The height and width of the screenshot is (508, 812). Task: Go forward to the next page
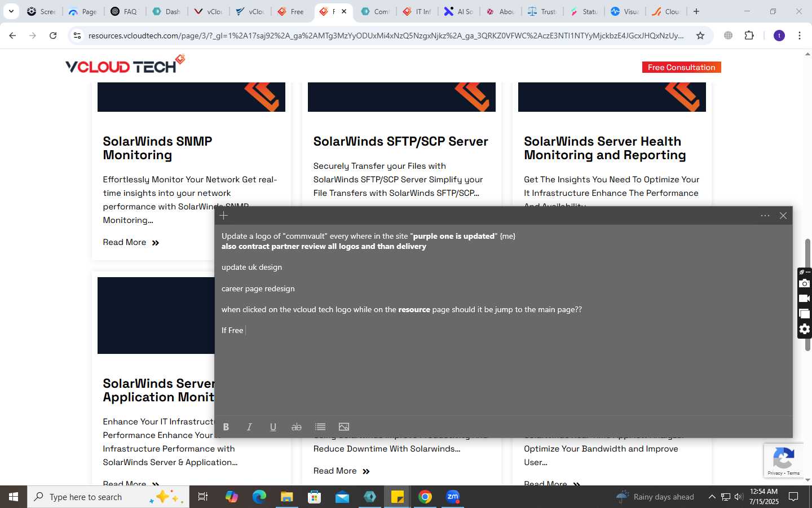tap(33, 36)
